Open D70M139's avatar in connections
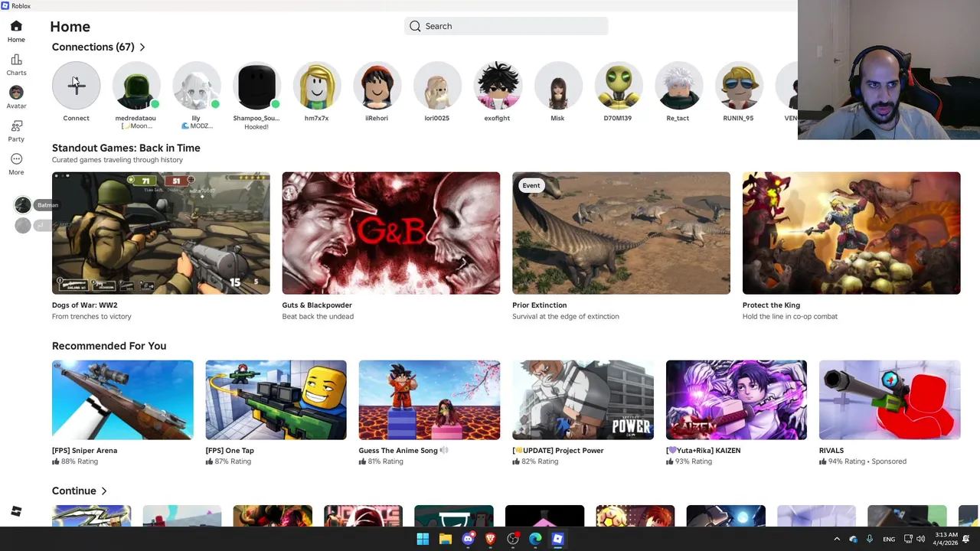The image size is (980, 551). [x=618, y=86]
